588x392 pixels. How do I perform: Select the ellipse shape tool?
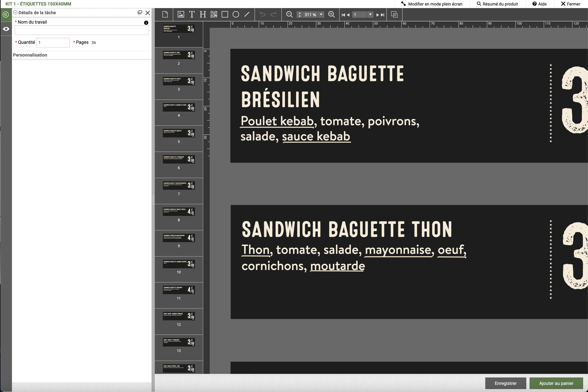236,15
